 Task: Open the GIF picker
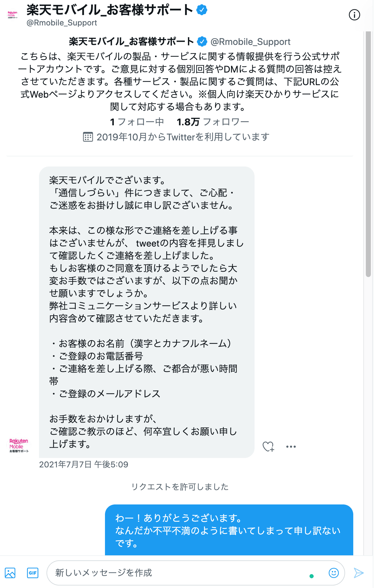tap(33, 573)
